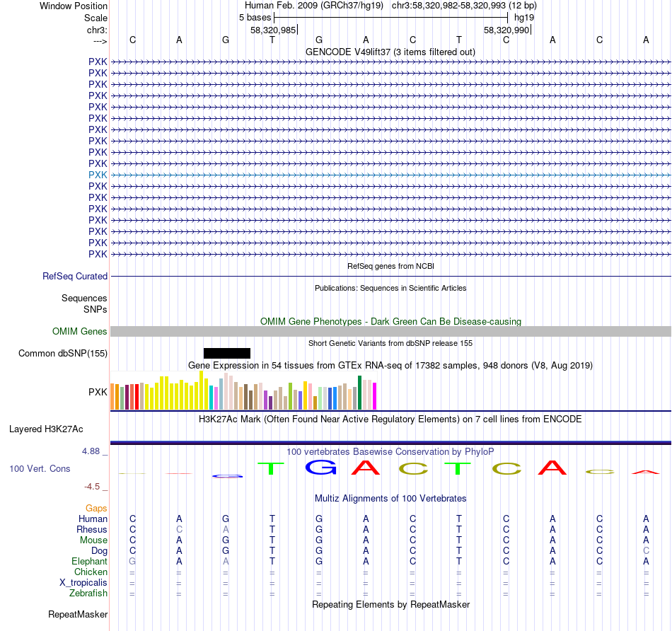Click the 'SNPs' track label
The width and height of the screenshot is (672, 631).
95,310
